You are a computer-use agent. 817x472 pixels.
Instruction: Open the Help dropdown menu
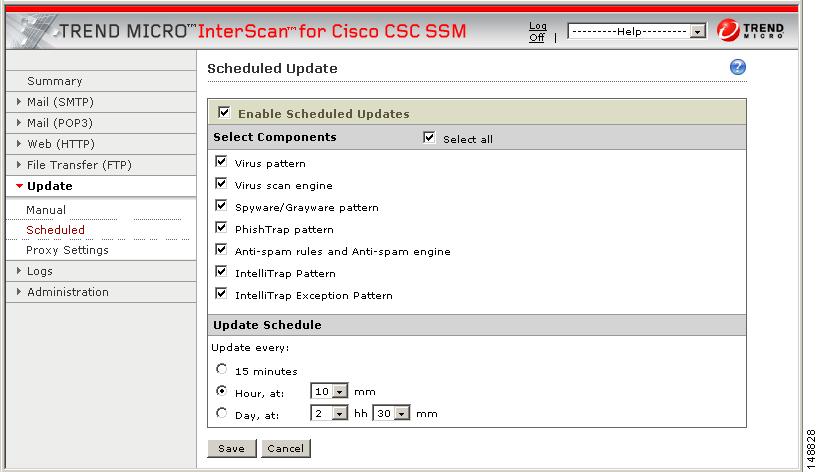pyautogui.click(x=637, y=31)
